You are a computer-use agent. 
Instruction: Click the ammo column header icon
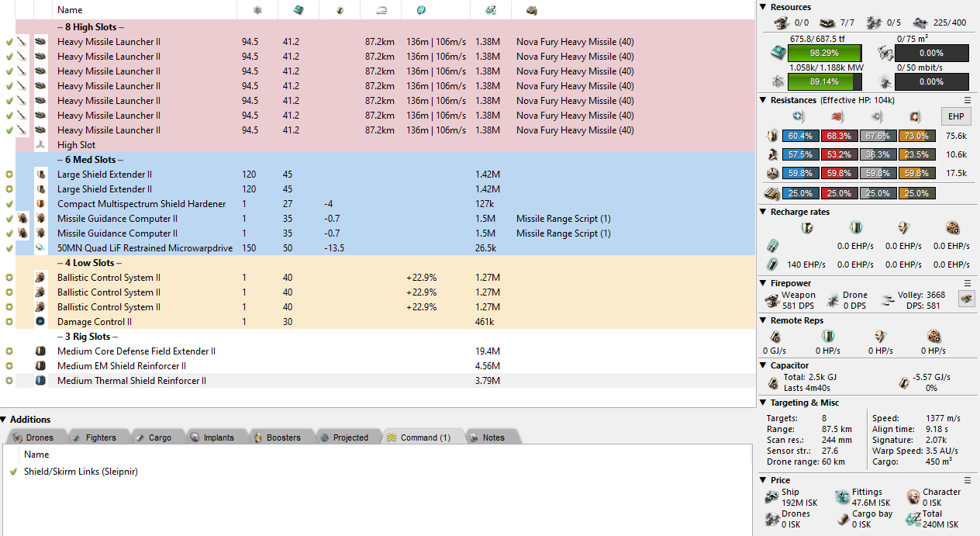(x=531, y=10)
